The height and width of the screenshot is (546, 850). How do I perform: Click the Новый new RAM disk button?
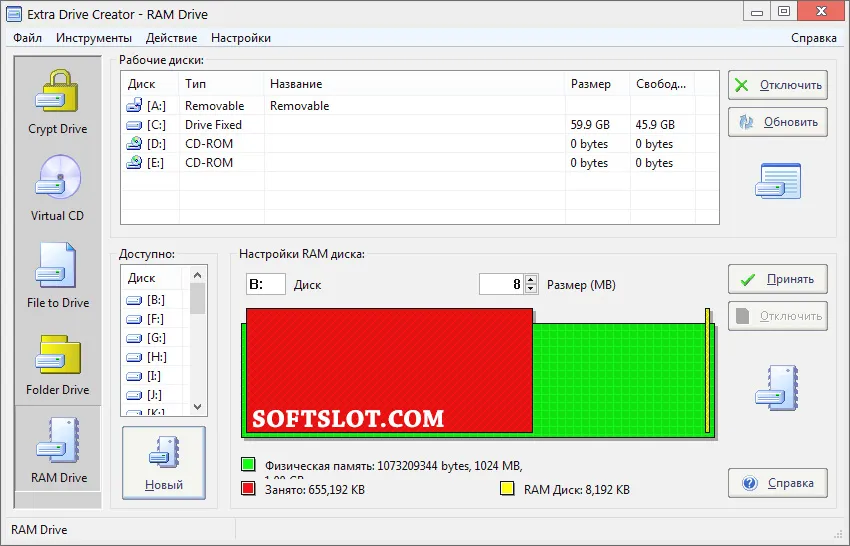tap(164, 463)
